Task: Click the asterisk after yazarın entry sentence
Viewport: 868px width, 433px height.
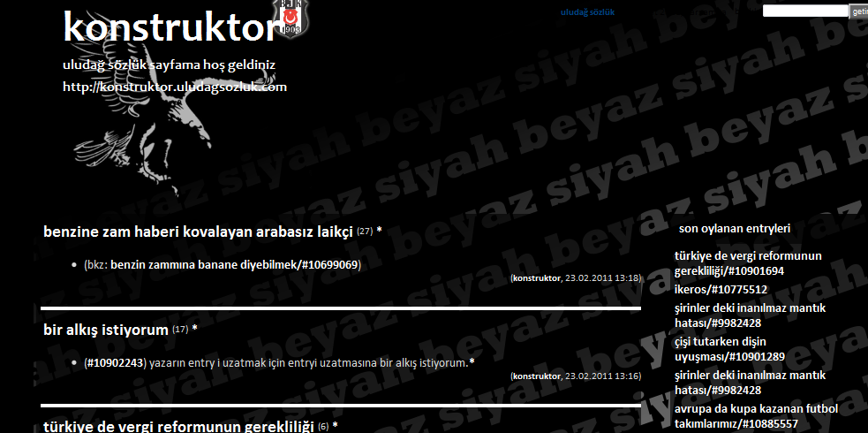Action: click(472, 362)
